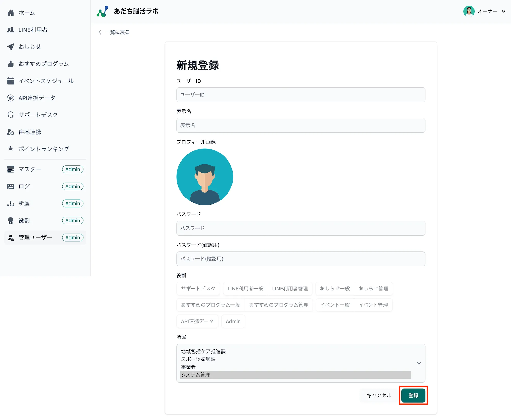The image size is (511, 420).
Task: Click the Home house icon in sidebar
Action: pos(10,13)
